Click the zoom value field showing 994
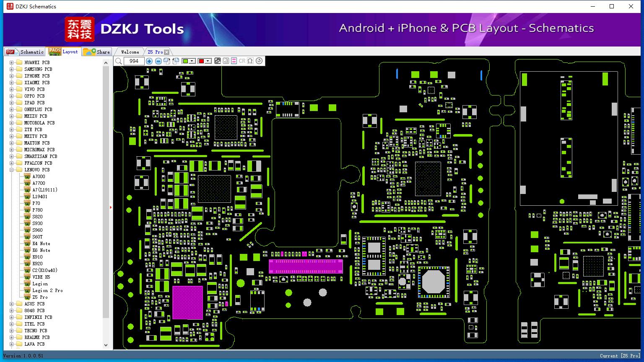 pyautogui.click(x=134, y=61)
